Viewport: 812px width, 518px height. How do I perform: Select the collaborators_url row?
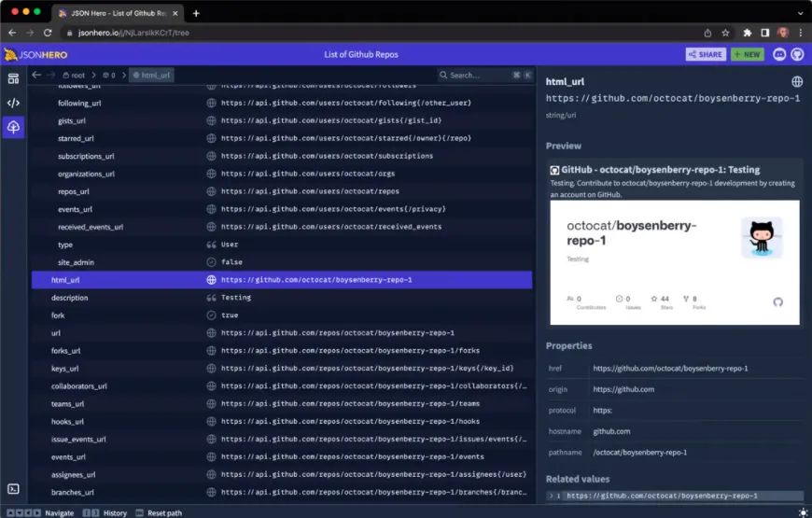[282, 385]
